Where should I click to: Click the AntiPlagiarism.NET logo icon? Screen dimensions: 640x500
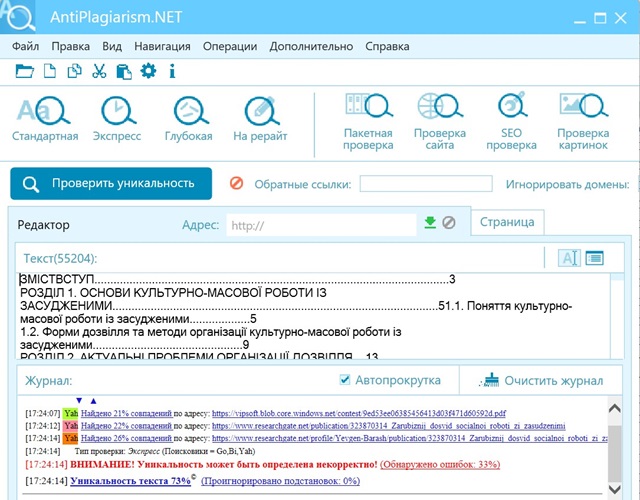pos(18,17)
